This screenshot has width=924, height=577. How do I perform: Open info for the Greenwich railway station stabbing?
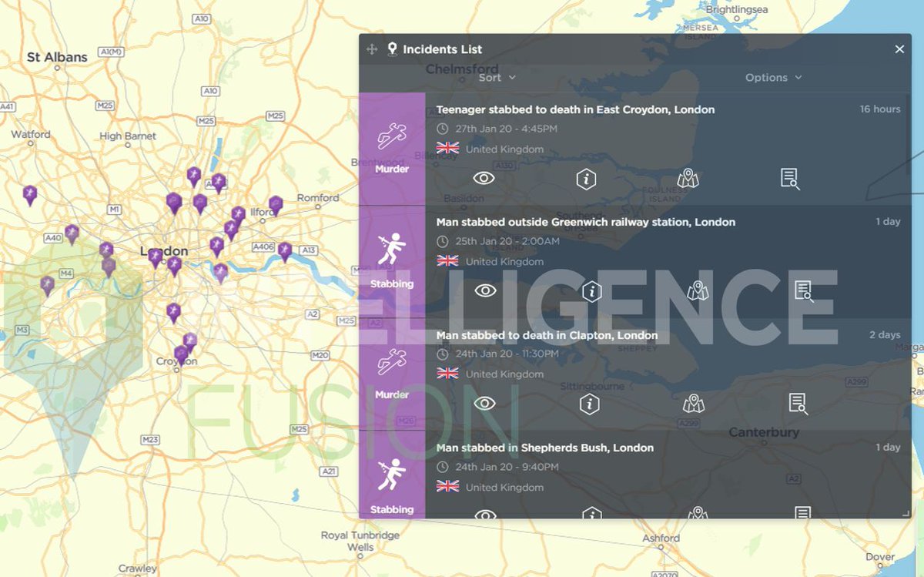[x=591, y=291]
